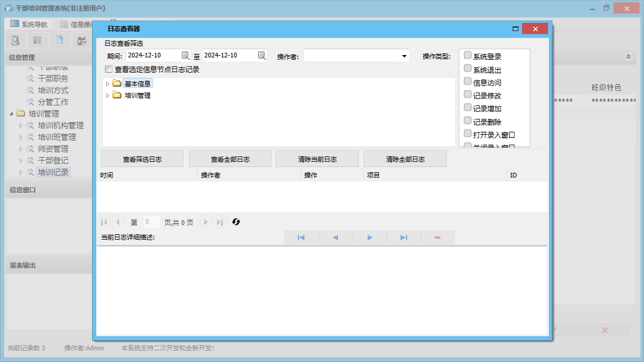This screenshot has height=362, width=644.
Task: Click the user settings icon in main toolbar
Action: [x=82, y=40]
